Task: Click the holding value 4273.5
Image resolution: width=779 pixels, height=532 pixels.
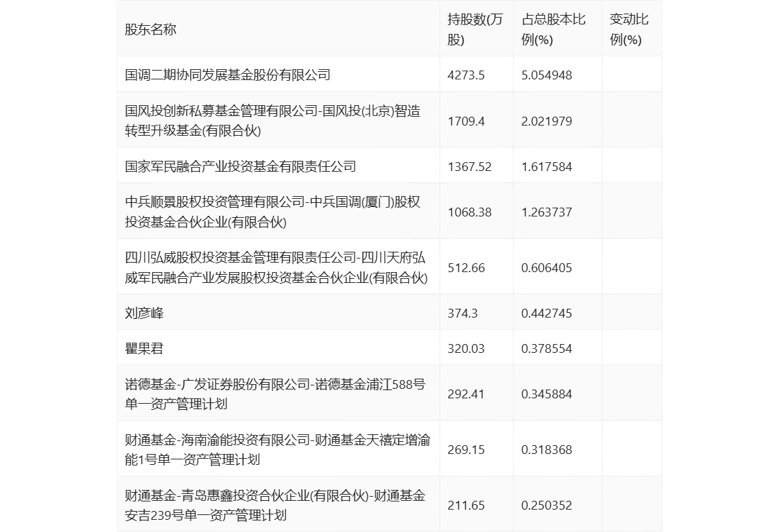Action: [466, 75]
